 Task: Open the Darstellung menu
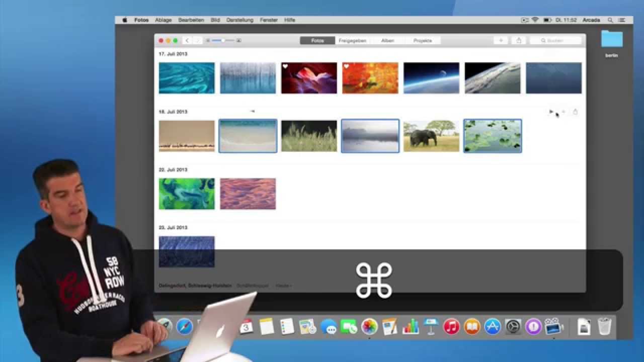[x=240, y=20]
